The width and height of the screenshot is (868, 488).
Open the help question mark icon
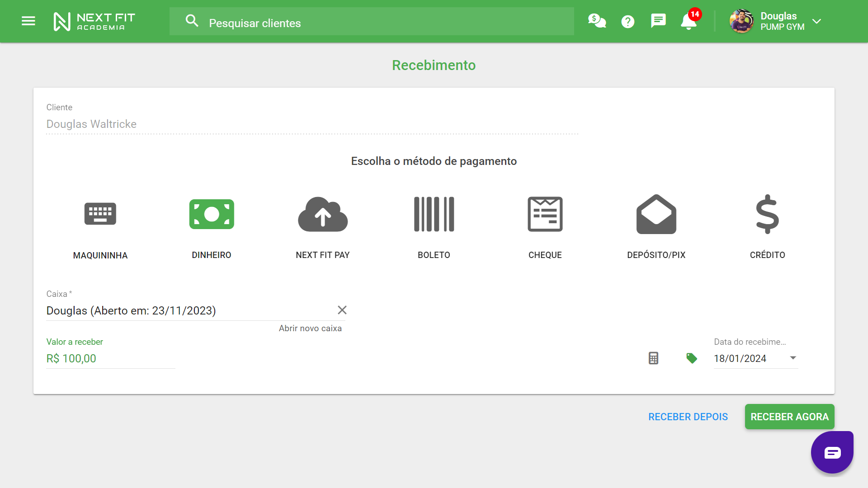[x=627, y=21]
